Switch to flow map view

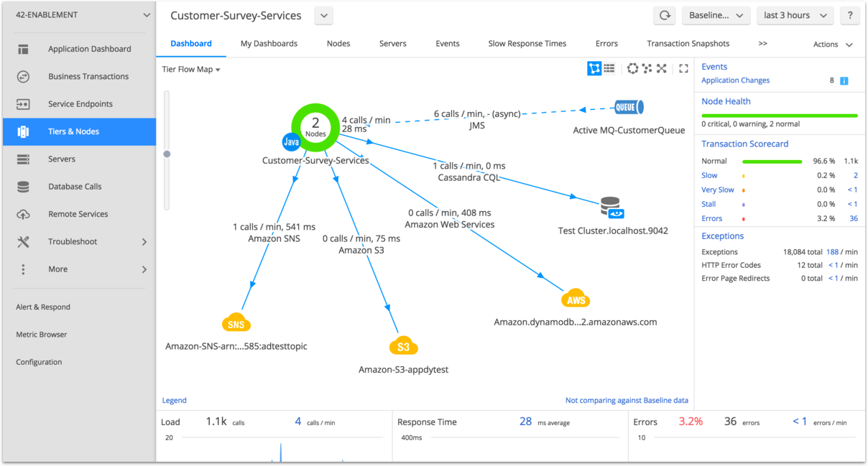tap(594, 68)
